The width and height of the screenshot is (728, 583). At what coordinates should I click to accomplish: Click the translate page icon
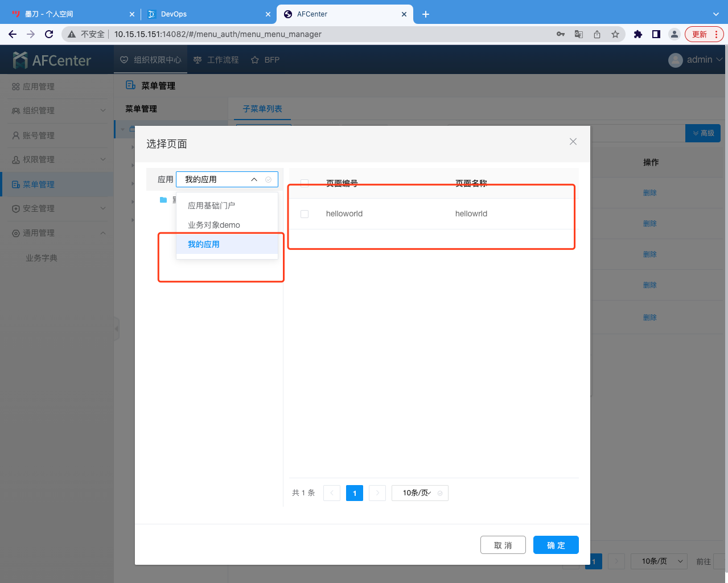click(579, 34)
